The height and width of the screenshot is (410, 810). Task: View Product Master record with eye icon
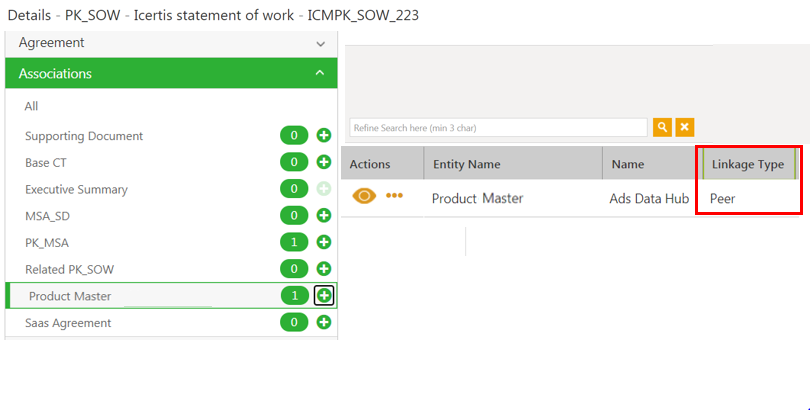click(x=364, y=196)
